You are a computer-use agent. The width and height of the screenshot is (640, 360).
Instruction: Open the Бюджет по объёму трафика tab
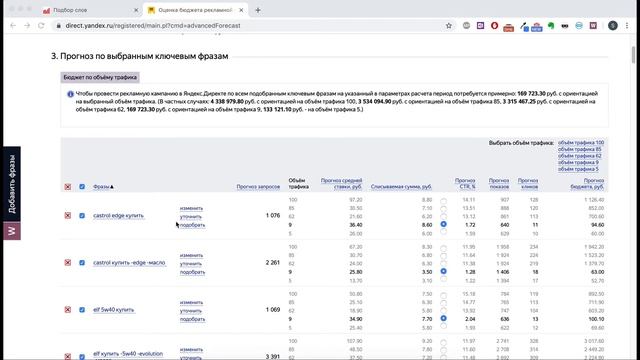(x=100, y=77)
